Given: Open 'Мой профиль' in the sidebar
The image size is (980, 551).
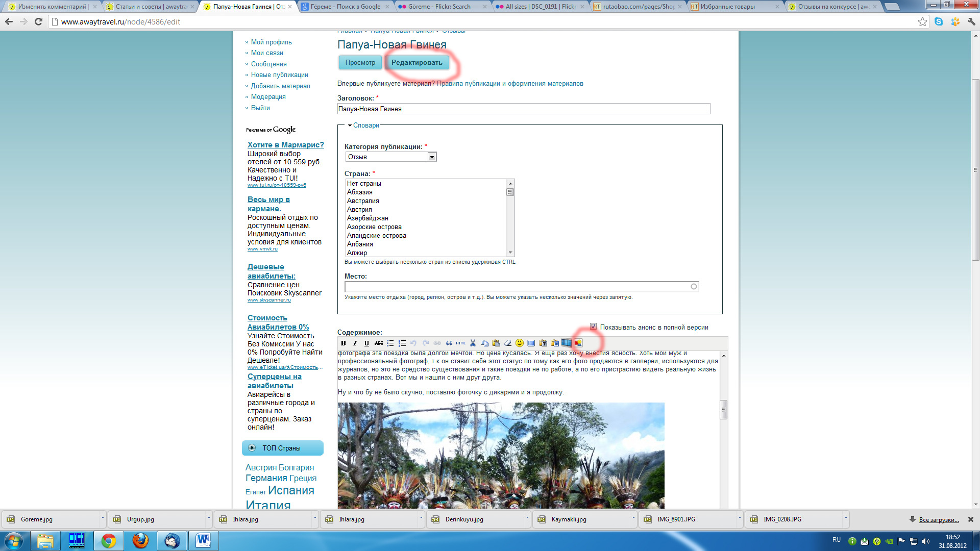Looking at the screenshot, I should pos(271,42).
